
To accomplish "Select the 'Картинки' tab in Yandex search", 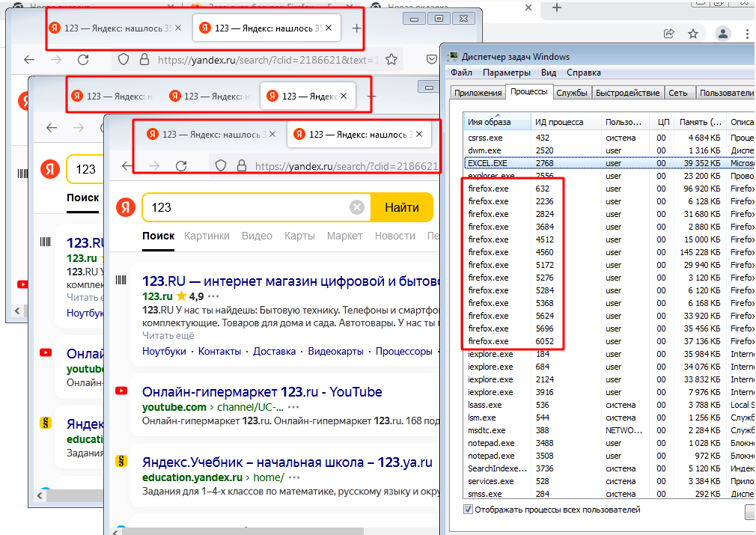I will [207, 236].
